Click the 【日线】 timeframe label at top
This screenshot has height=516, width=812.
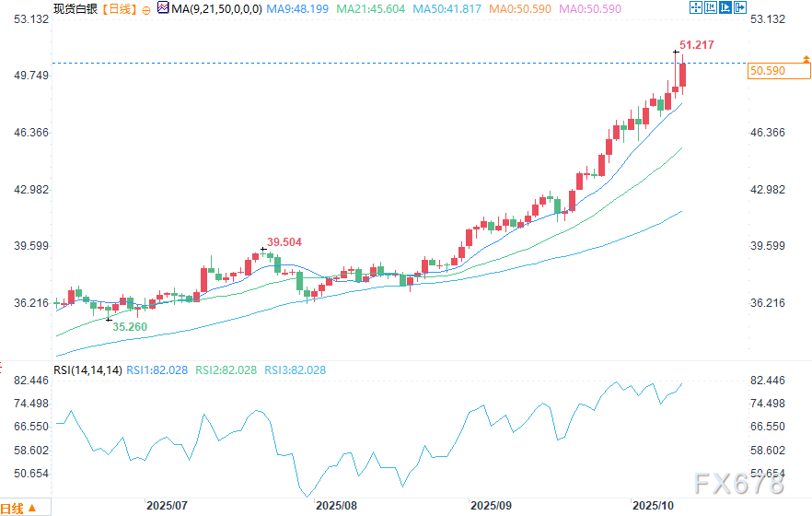118,8
